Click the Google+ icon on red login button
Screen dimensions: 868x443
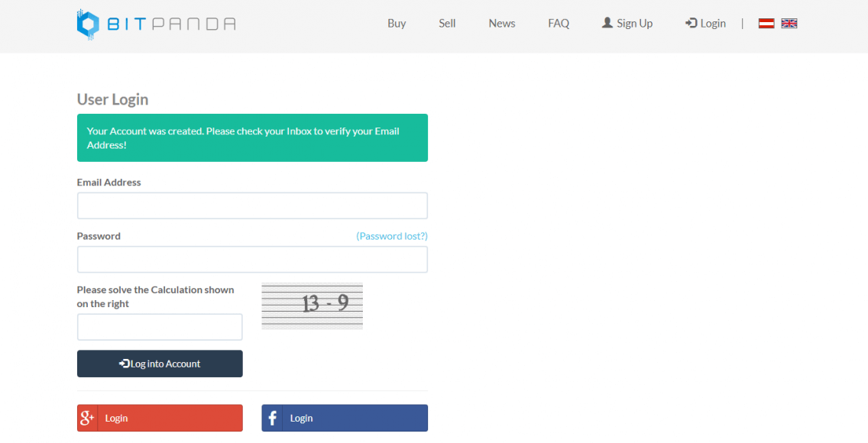click(x=86, y=418)
